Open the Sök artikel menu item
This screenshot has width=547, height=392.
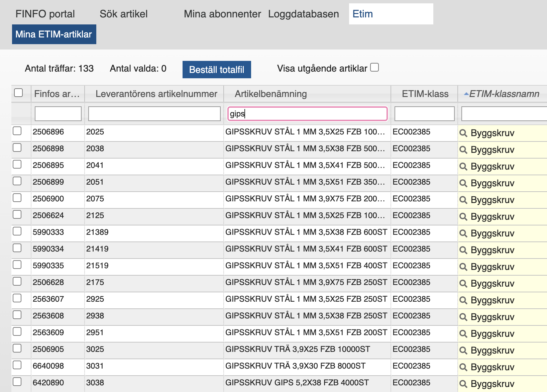123,14
